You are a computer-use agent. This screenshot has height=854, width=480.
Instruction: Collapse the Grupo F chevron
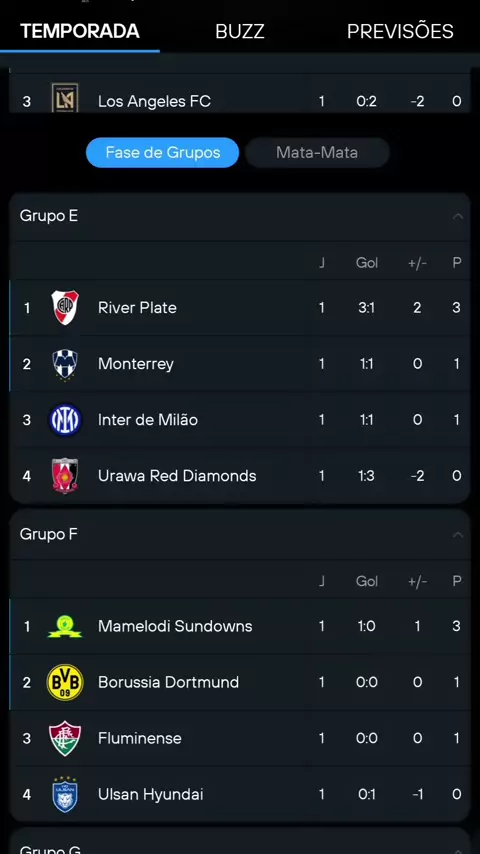click(x=458, y=534)
